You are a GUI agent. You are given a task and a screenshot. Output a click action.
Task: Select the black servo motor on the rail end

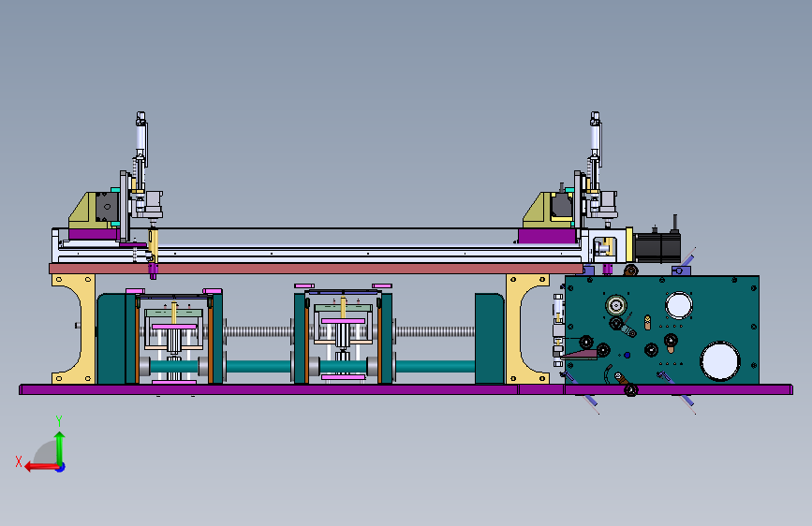[x=657, y=248]
